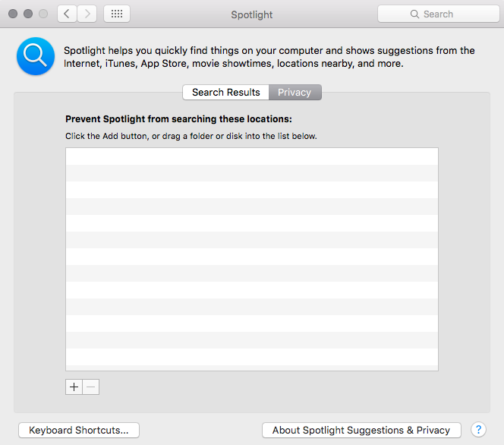Click the minus remove button

(91, 387)
